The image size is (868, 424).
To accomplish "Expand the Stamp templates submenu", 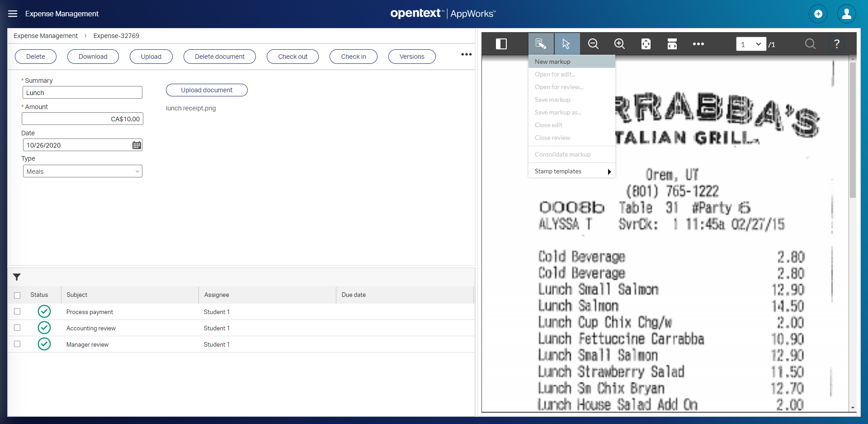I will 572,171.
